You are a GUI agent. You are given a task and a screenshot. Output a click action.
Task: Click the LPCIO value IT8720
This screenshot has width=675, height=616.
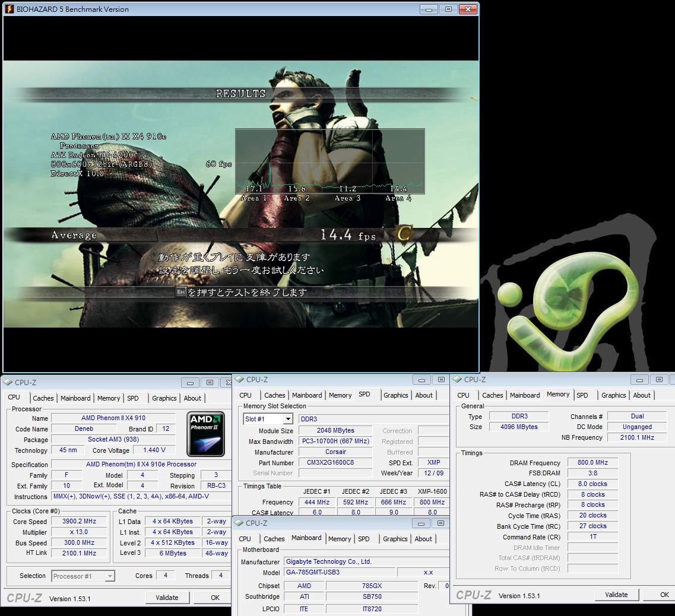[x=372, y=609]
